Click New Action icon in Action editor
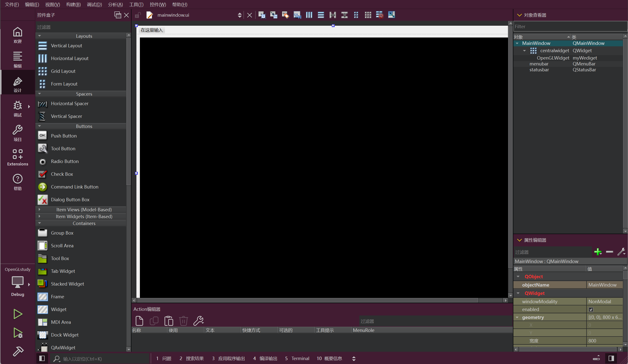 [x=139, y=321]
